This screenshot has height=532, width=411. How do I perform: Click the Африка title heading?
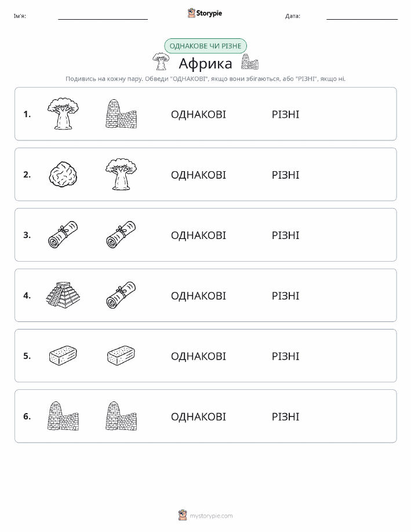(205, 63)
